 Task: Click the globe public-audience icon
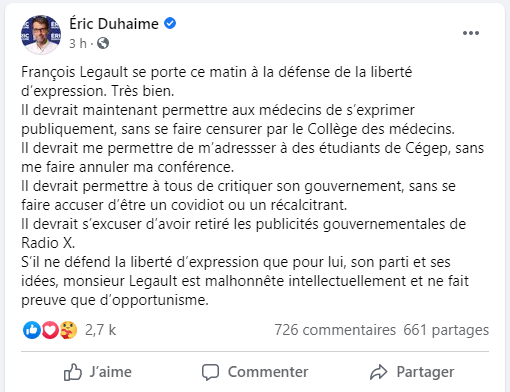point(103,43)
